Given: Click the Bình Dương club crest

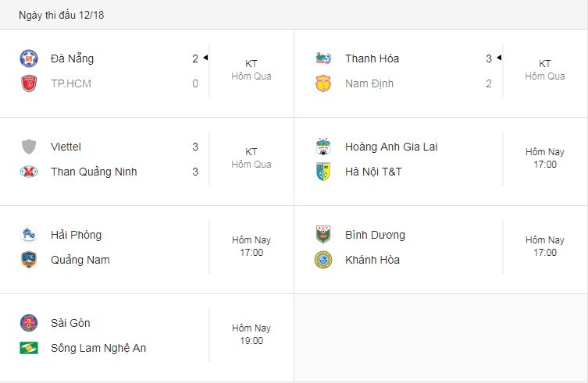Looking at the screenshot, I should coord(323,235).
